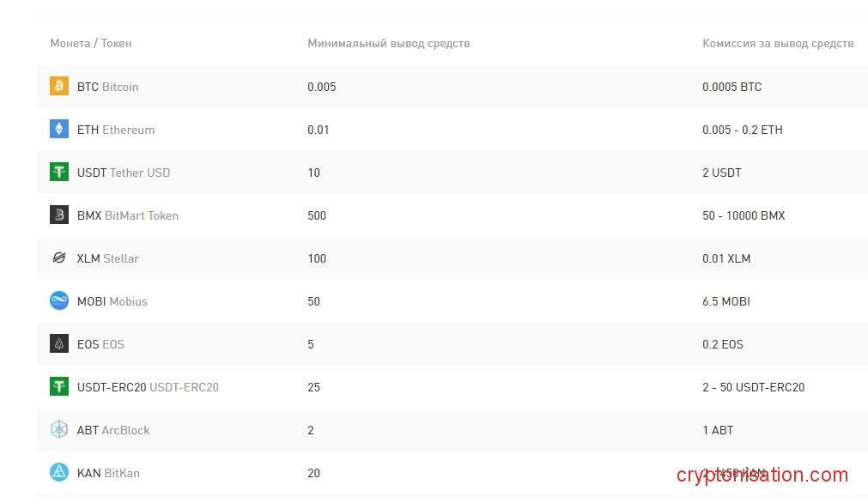Click the ArcBlock hexagon icon
Viewport: 868px width, 497px height.
[58, 429]
